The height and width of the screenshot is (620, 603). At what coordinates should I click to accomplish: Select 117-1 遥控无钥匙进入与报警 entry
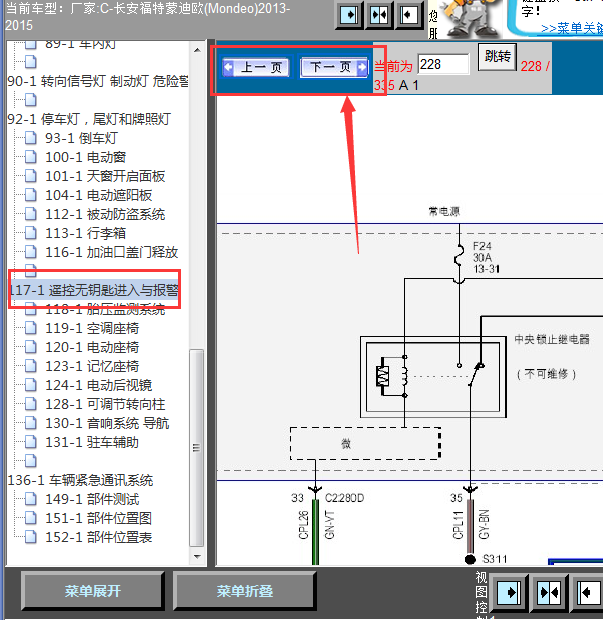94,290
